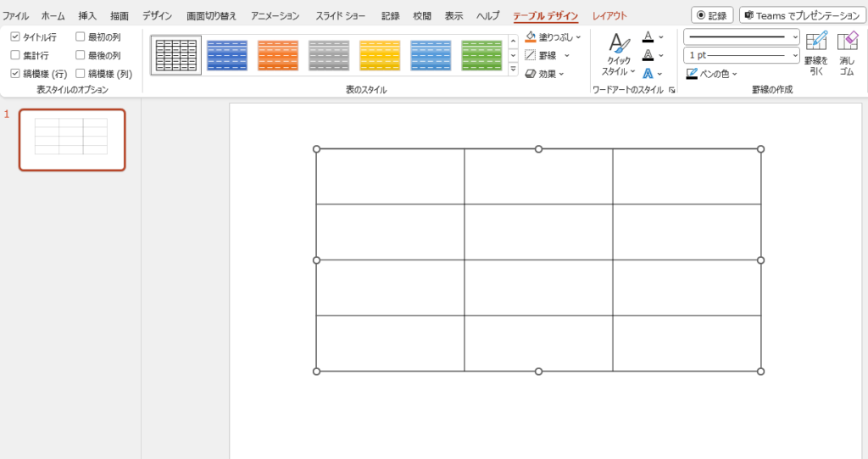The width and height of the screenshot is (868, 459).
Task: Switch to the アニメーション tab
Action: pos(275,16)
